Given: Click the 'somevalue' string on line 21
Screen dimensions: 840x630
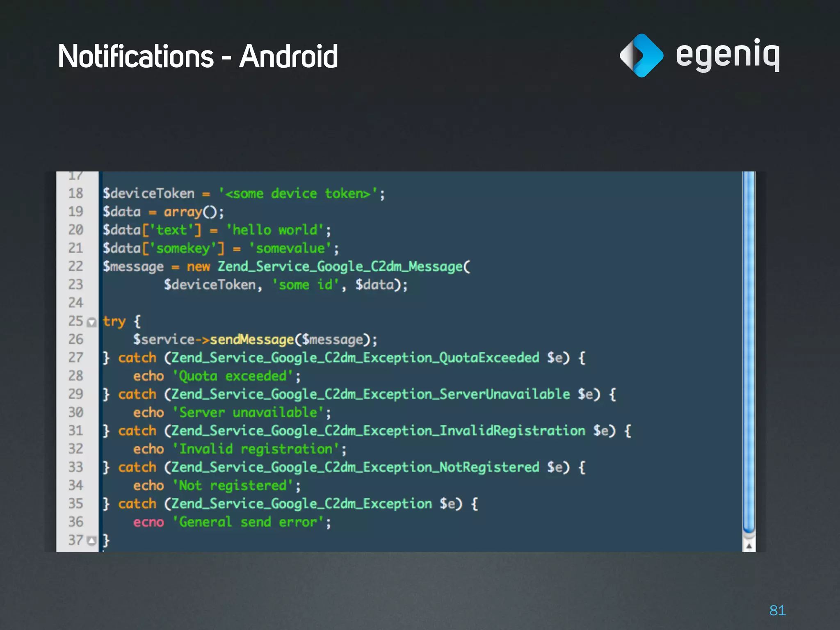Looking at the screenshot, I should coord(290,248).
